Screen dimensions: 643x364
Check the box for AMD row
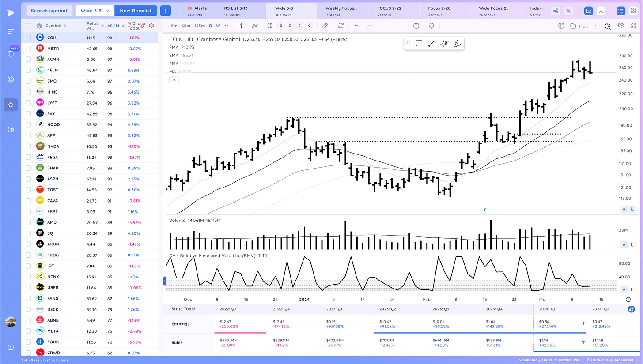pos(29,222)
